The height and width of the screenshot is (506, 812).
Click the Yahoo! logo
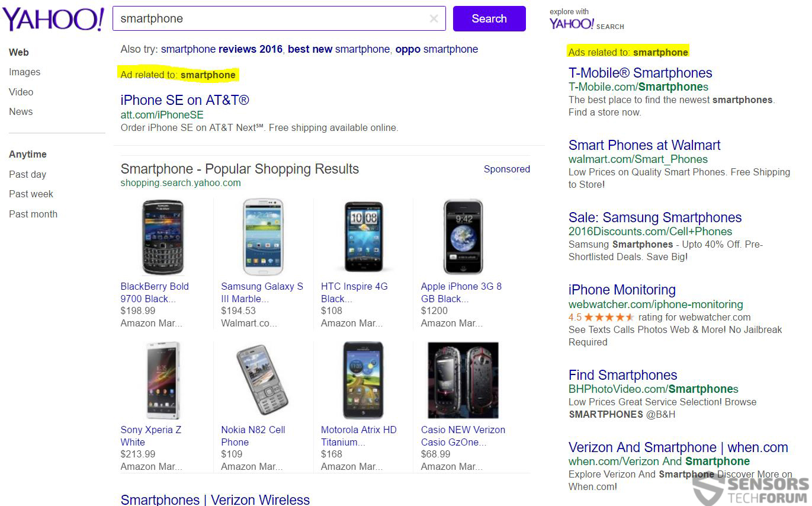point(53,19)
